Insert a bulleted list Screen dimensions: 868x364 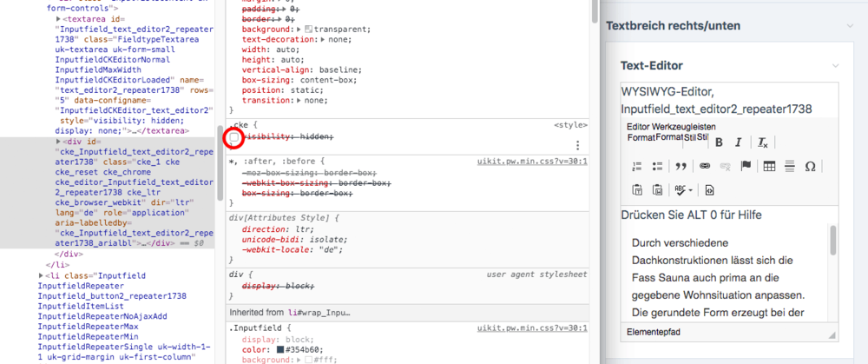[x=657, y=166]
